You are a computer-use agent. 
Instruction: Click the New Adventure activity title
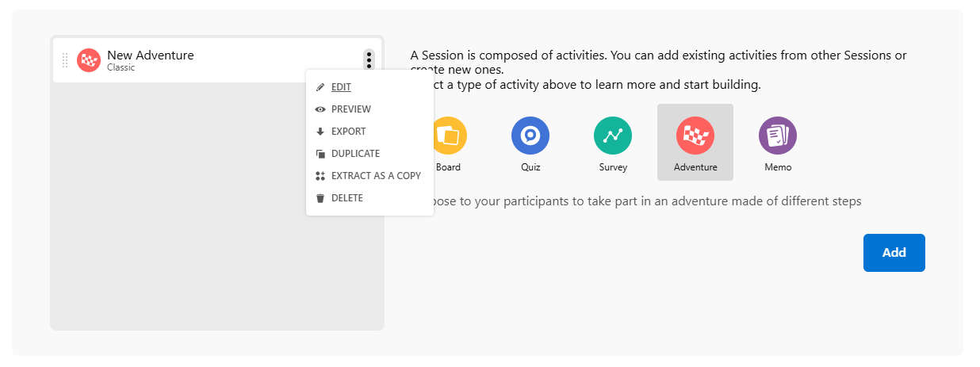tap(150, 55)
